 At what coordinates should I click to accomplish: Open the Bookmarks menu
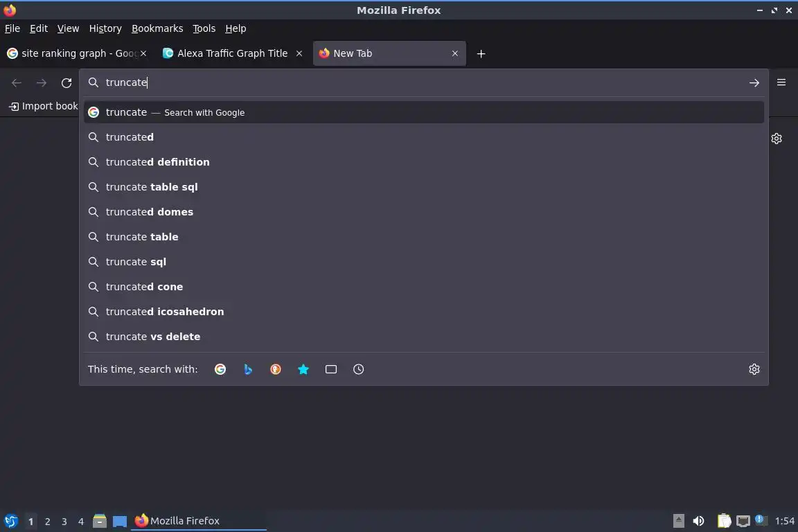point(157,28)
